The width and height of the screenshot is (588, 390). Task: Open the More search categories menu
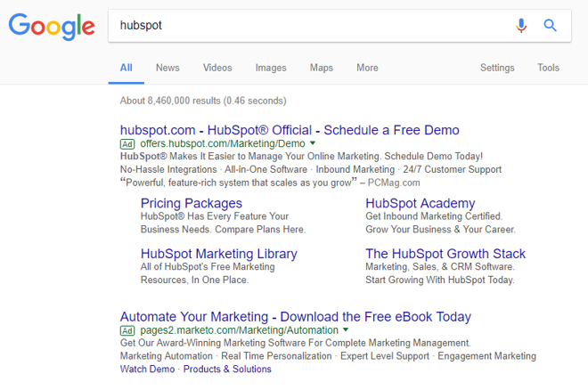pyautogui.click(x=367, y=68)
